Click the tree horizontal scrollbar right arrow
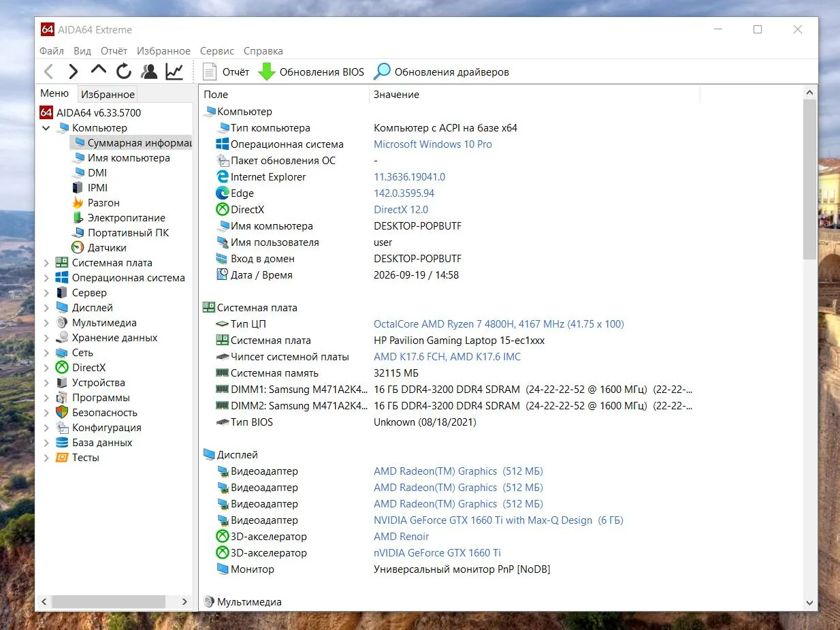840x630 pixels. [x=184, y=602]
